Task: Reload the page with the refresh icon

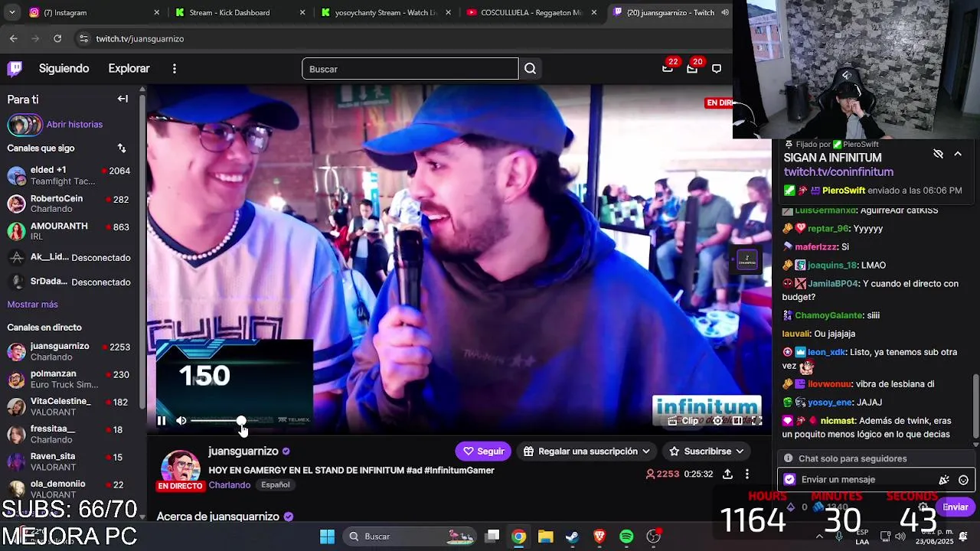Action: pos(57,38)
